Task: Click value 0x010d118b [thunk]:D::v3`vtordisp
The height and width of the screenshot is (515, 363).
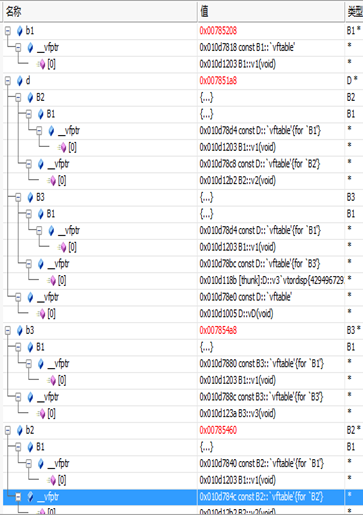Action: pos(272,281)
